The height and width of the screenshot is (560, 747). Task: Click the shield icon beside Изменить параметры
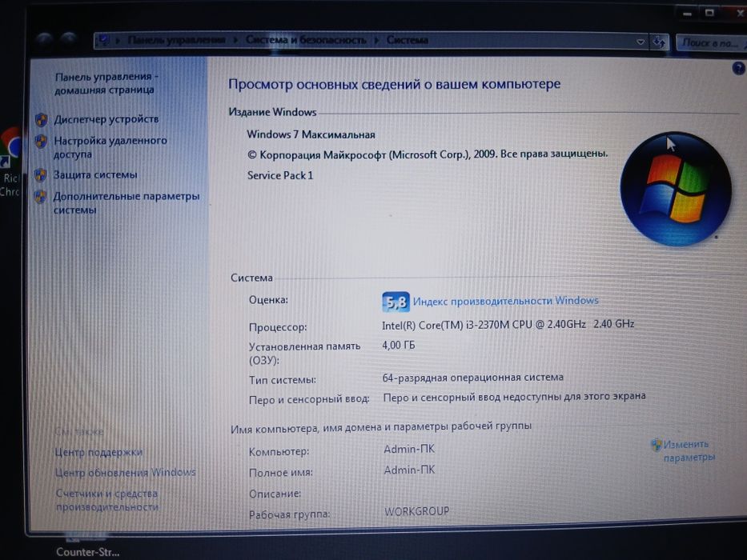(x=657, y=445)
